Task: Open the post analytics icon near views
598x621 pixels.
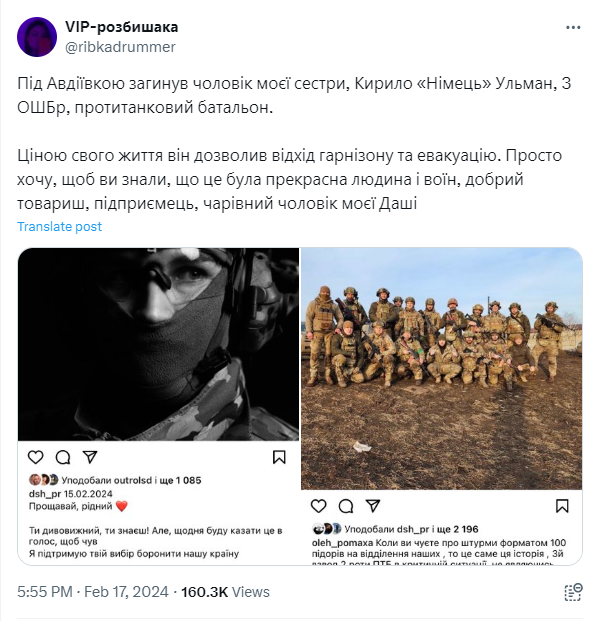Action: (x=573, y=592)
